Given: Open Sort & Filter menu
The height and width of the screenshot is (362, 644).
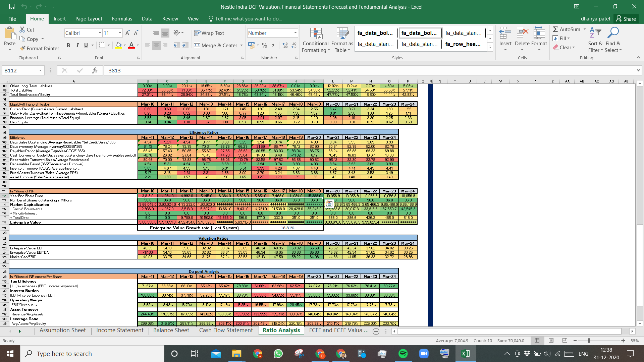Looking at the screenshot, I should click(595, 40).
